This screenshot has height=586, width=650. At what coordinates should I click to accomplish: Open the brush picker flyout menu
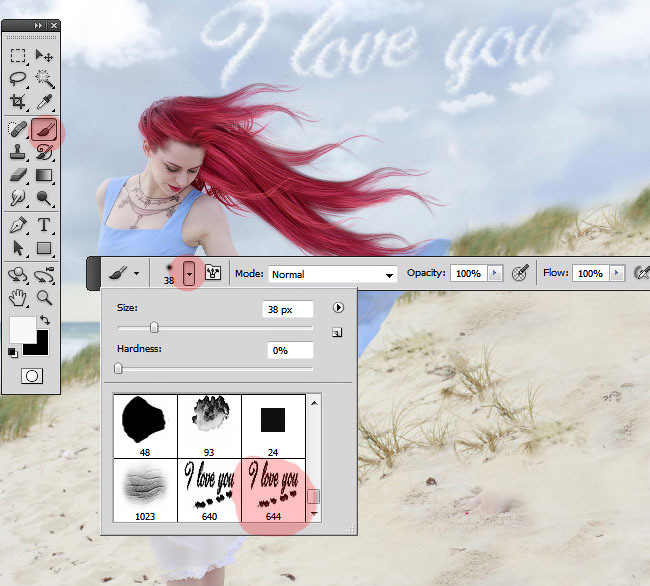(x=338, y=308)
